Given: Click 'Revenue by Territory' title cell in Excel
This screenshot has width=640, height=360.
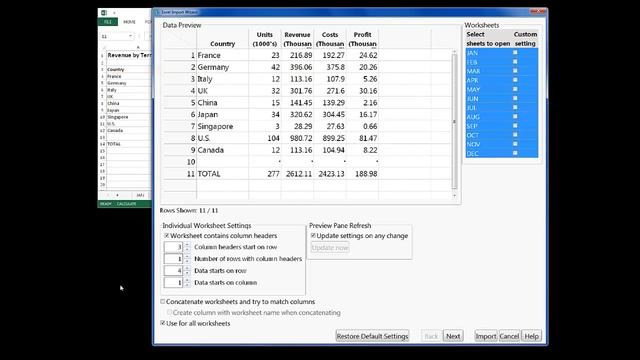Looking at the screenshot, I should (x=129, y=55).
